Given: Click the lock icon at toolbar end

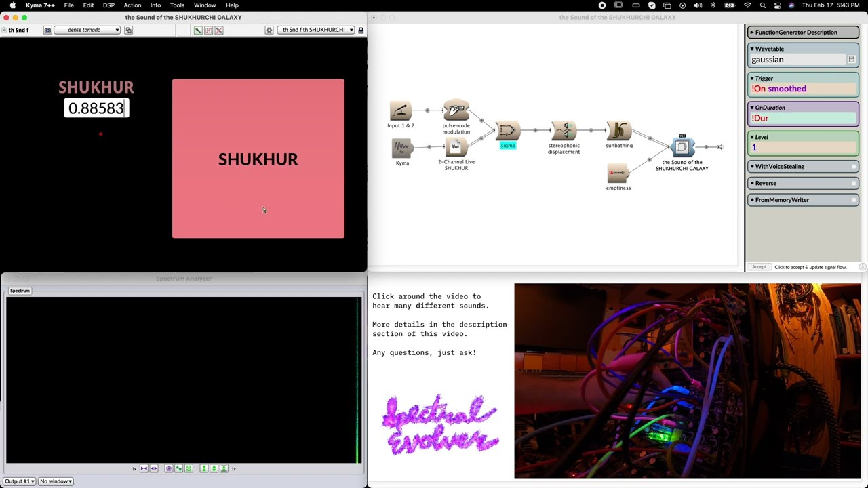Looking at the screenshot, I should (x=361, y=30).
